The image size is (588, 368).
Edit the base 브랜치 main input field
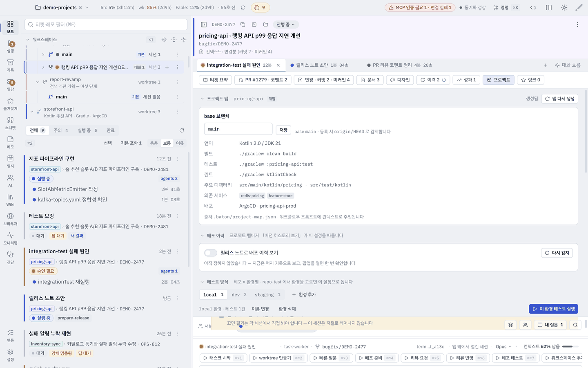point(238,129)
